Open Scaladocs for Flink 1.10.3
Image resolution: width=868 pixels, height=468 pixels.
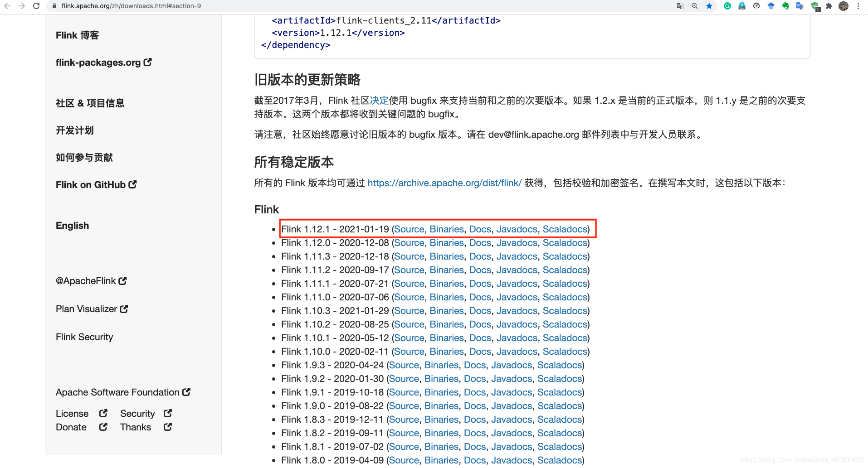pos(565,311)
